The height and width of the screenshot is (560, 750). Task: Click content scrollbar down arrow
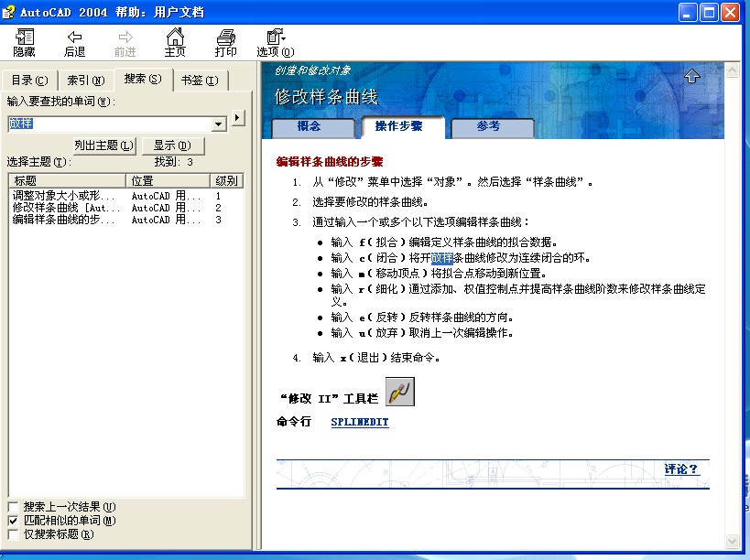pyautogui.click(x=733, y=542)
